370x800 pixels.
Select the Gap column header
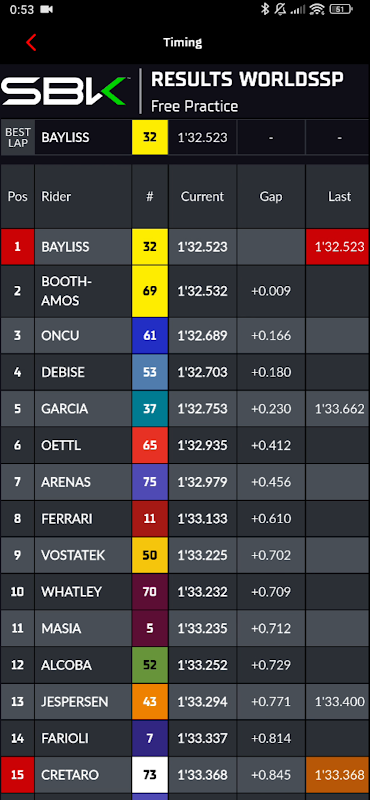[271, 196]
